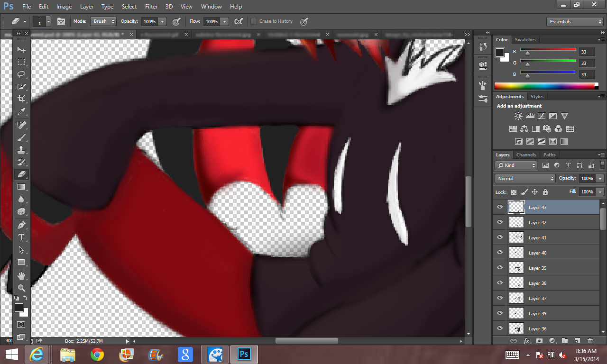Select the Rectangle shape tool

[x=21, y=262]
